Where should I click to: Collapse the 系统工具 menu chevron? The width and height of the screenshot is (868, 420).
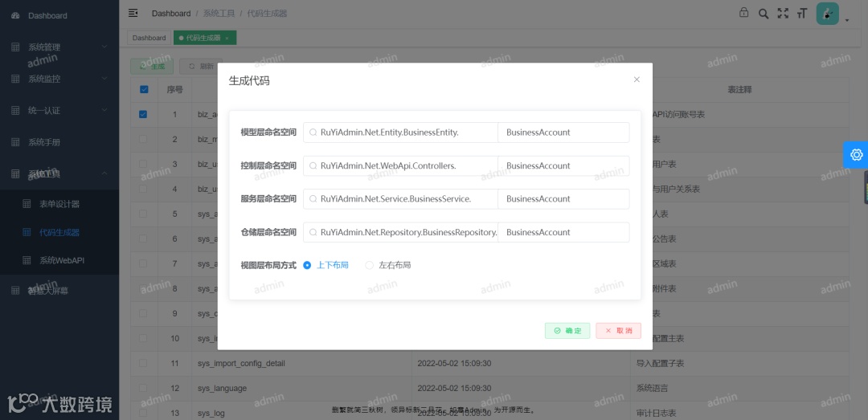(x=104, y=173)
